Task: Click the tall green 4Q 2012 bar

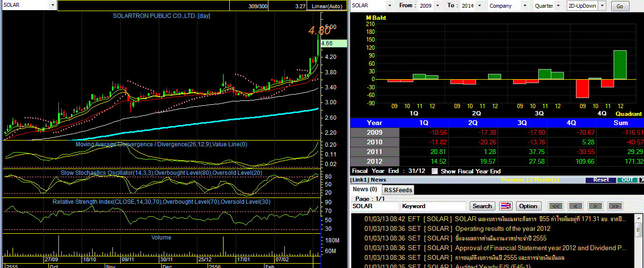Action: [620, 65]
